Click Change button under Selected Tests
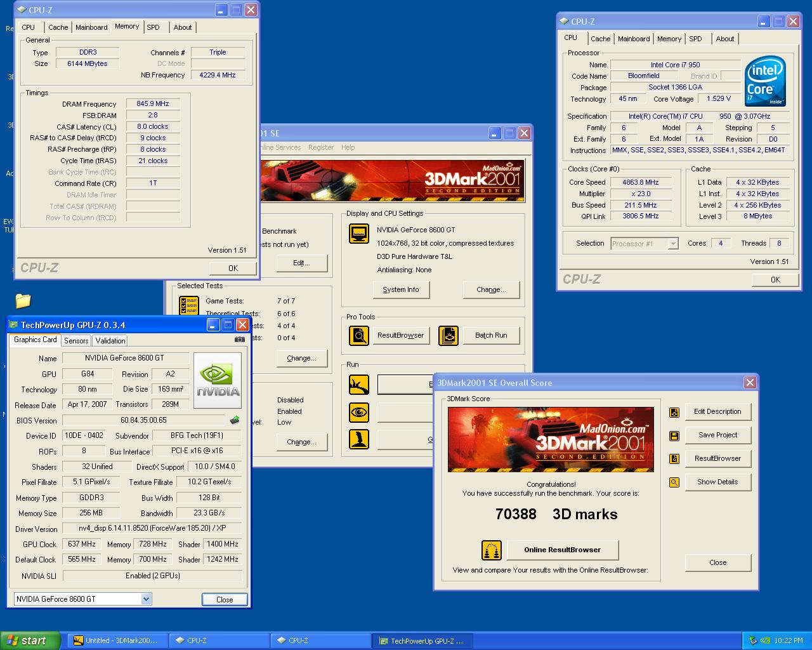The image size is (812, 650). (x=301, y=358)
